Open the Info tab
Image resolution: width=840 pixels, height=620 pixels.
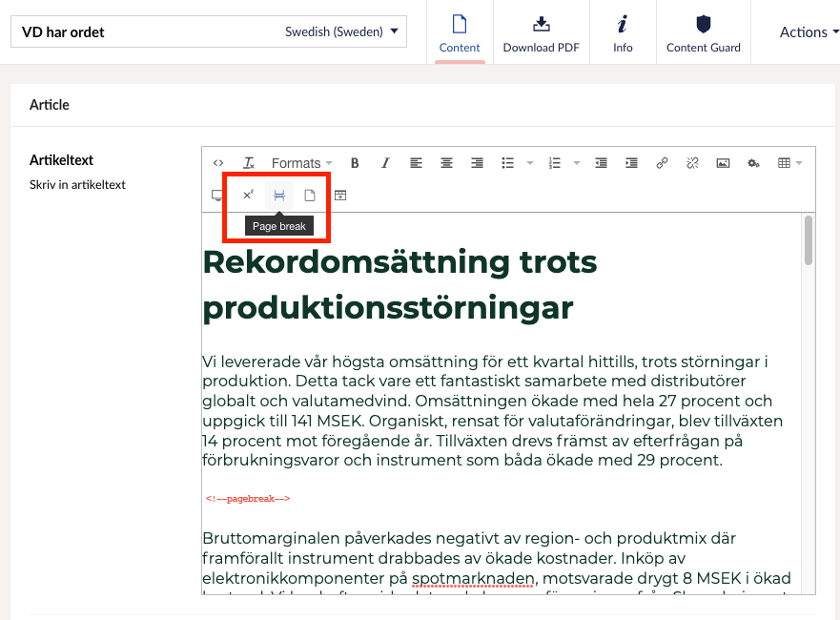point(623,32)
